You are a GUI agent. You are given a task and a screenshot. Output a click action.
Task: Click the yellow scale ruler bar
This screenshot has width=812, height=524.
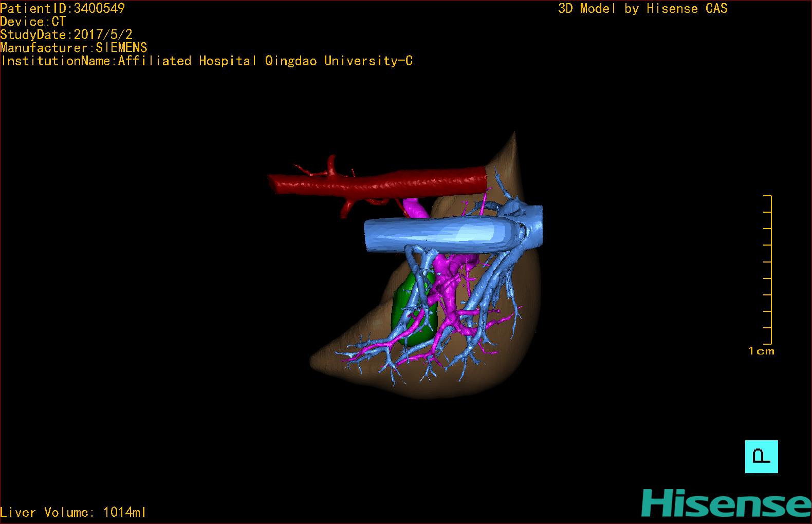point(768,270)
